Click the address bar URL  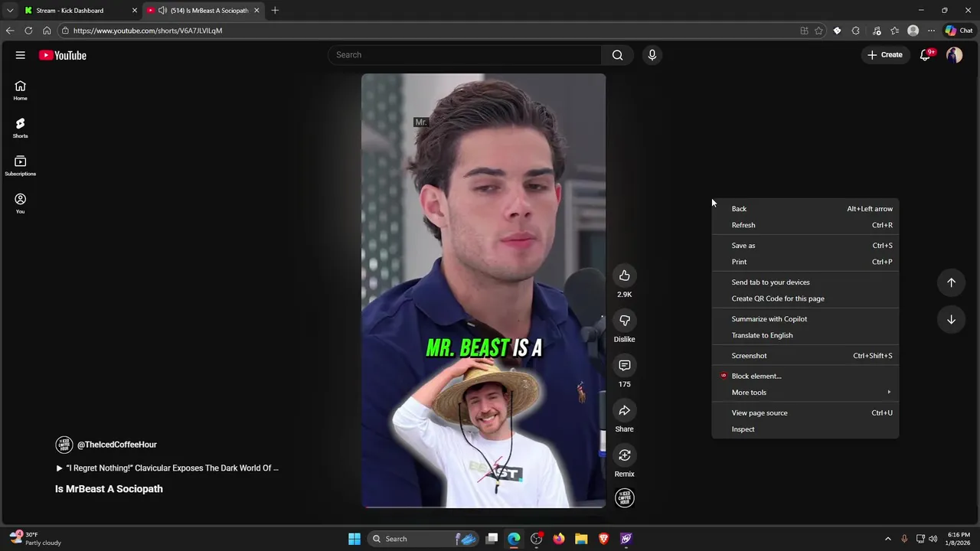click(148, 31)
